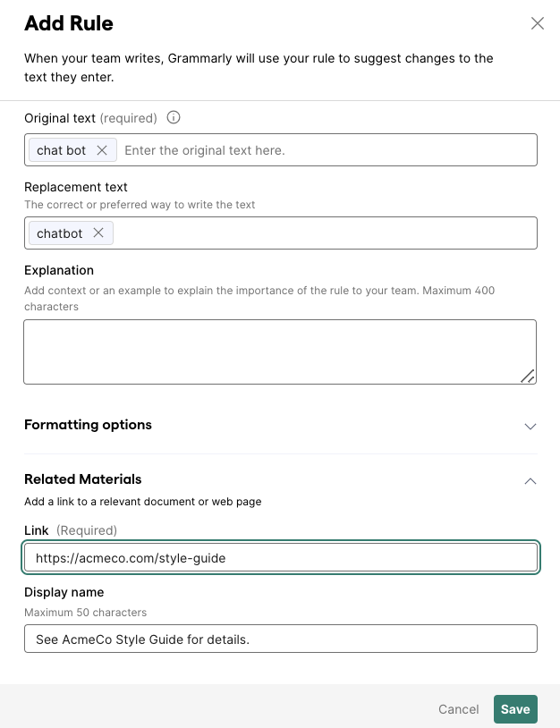Image resolution: width=560 pixels, height=728 pixels.
Task: Select the 'chat bot' tag chip
Action: point(62,150)
